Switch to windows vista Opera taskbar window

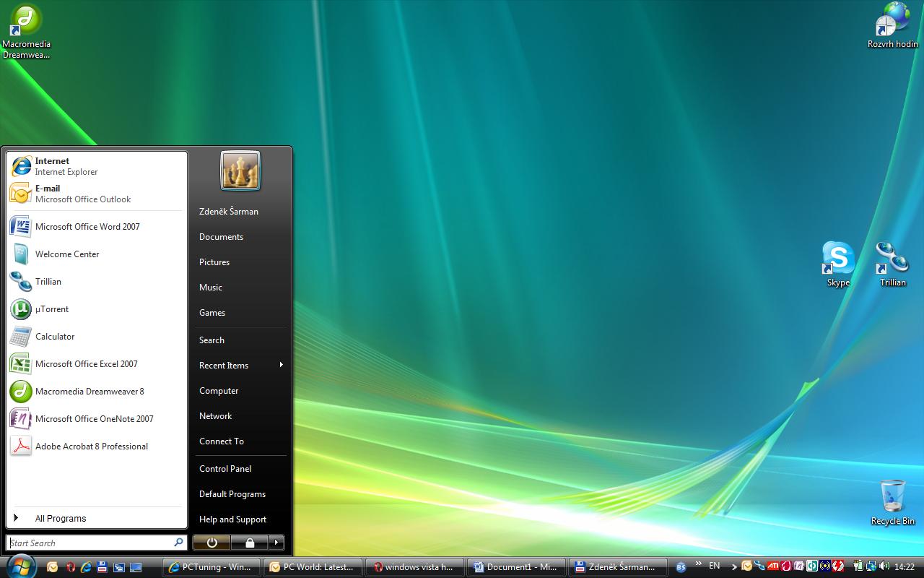tap(414, 567)
